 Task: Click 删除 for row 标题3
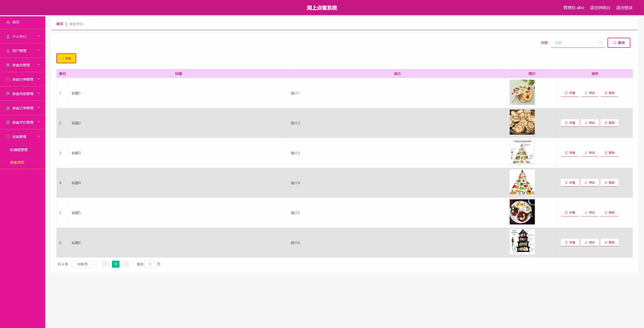pyautogui.click(x=610, y=153)
